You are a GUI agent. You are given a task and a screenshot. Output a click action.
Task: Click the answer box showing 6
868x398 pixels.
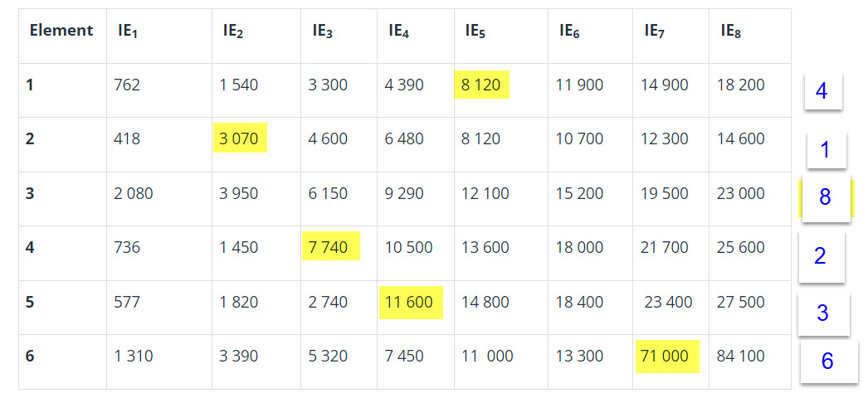coord(828,362)
